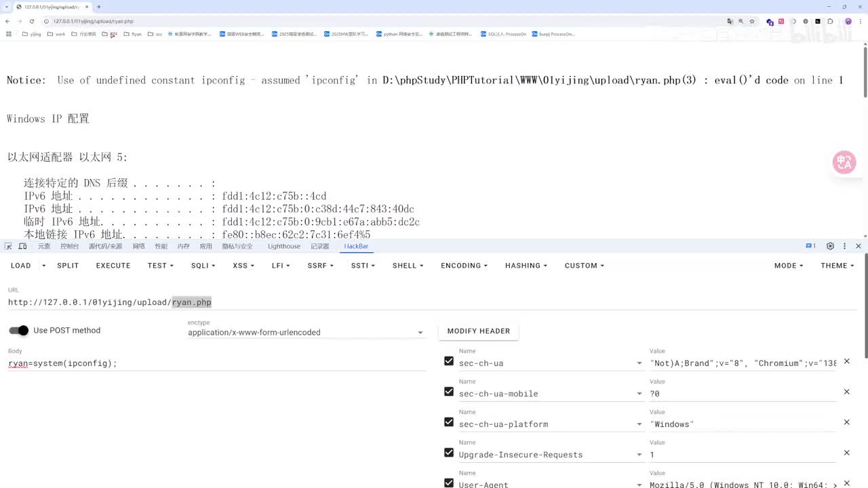Toggle the Use POST method switch

tap(19, 330)
